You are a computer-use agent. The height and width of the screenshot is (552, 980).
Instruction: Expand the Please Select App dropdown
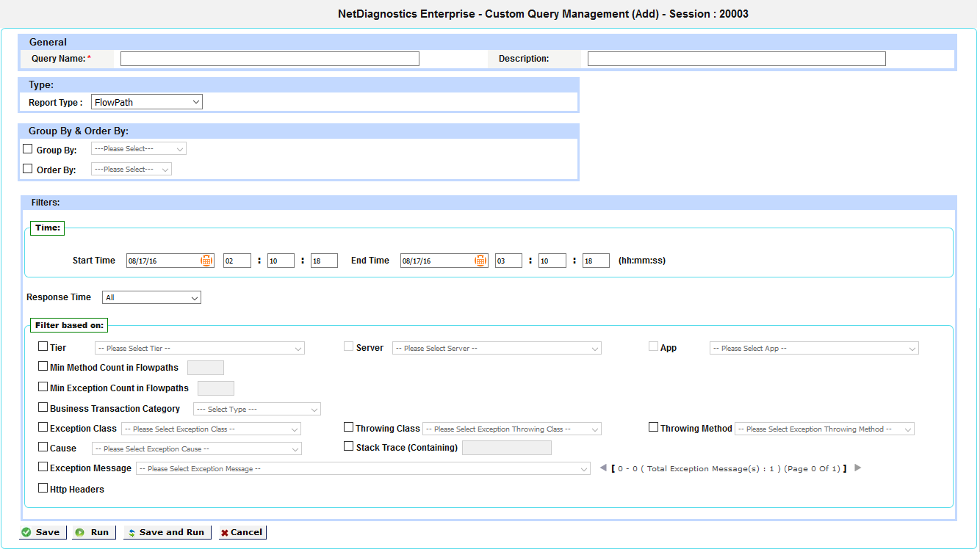(x=814, y=348)
